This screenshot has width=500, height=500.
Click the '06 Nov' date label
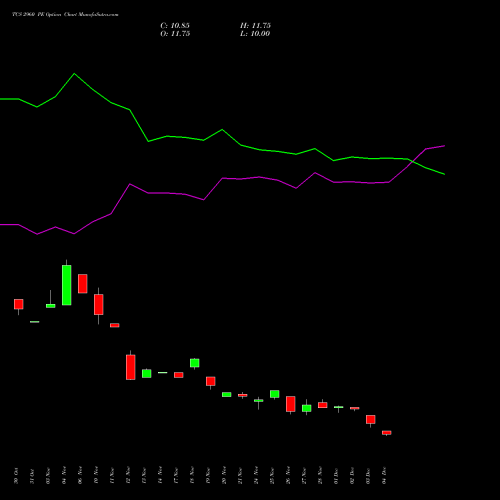coord(80,476)
